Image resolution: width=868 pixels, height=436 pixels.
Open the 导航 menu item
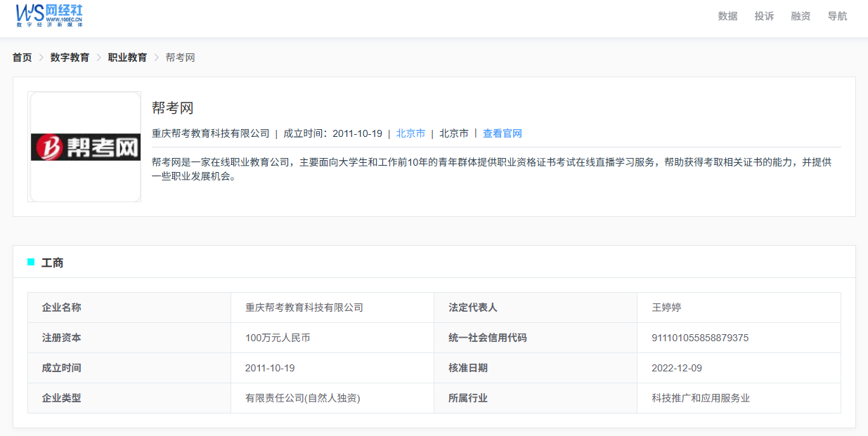point(837,16)
